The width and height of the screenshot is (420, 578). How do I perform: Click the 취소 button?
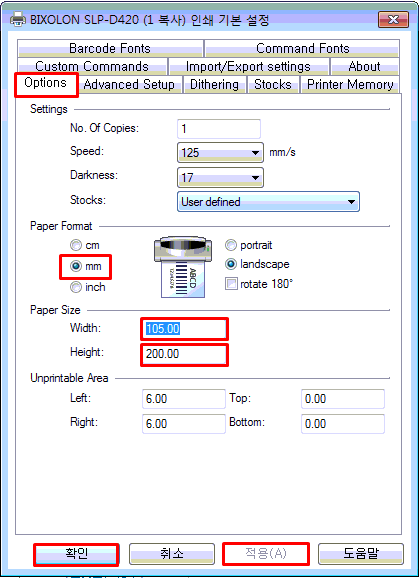(x=172, y=554)
